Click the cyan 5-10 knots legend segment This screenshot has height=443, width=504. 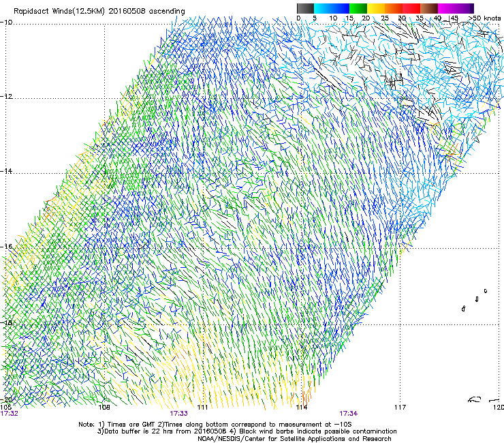(323, 8)
